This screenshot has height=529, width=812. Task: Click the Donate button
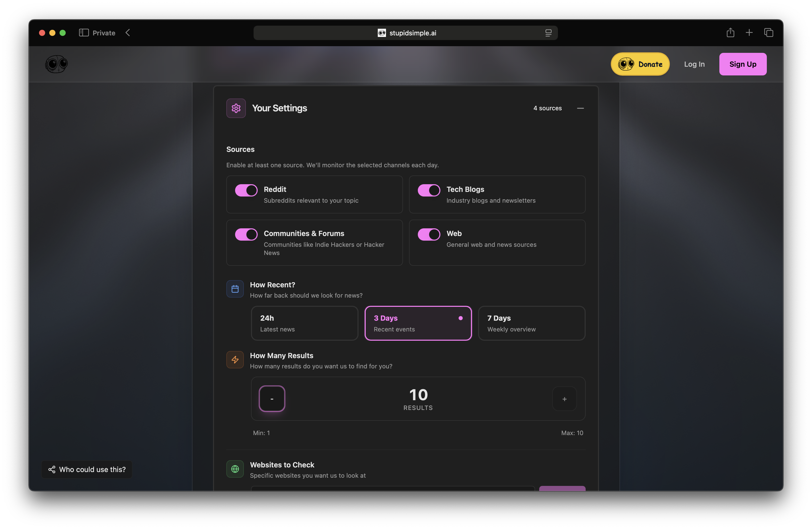click(x=640, y=64)
